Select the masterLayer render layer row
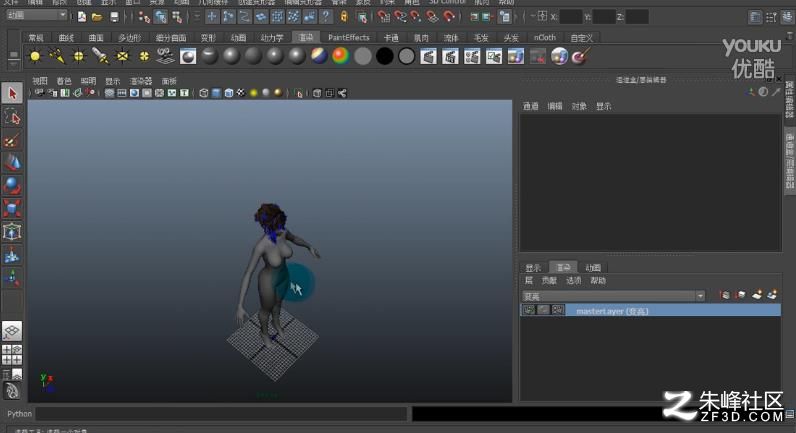This screenshot has height=433, width=796. pyautogui.click(x=651, y=310)
